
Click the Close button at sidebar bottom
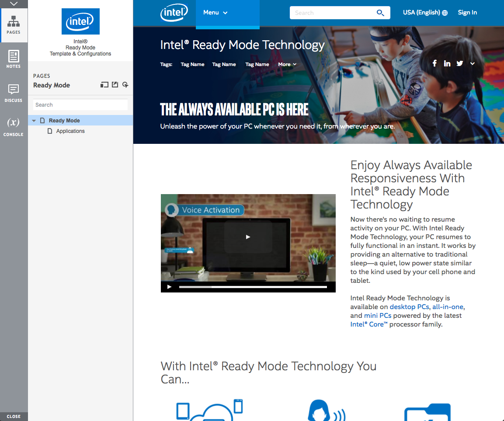[x=14, y=416]
